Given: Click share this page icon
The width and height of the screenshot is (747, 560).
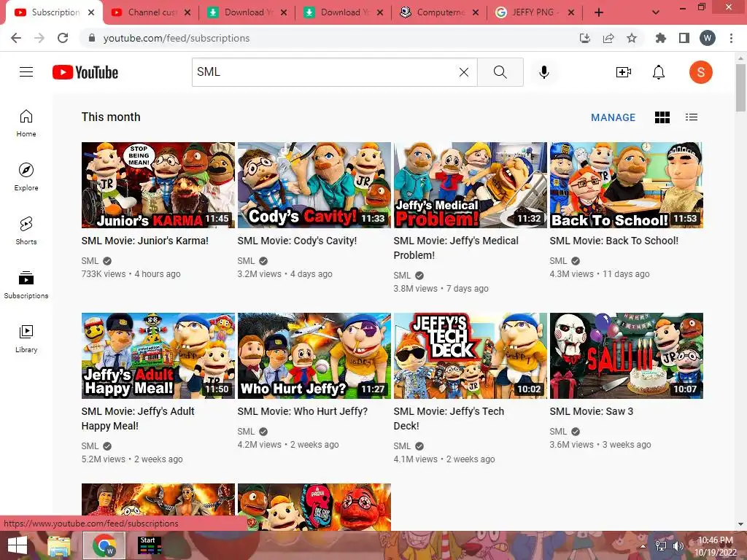Looking at the screenshot, I should pos(608,38).
